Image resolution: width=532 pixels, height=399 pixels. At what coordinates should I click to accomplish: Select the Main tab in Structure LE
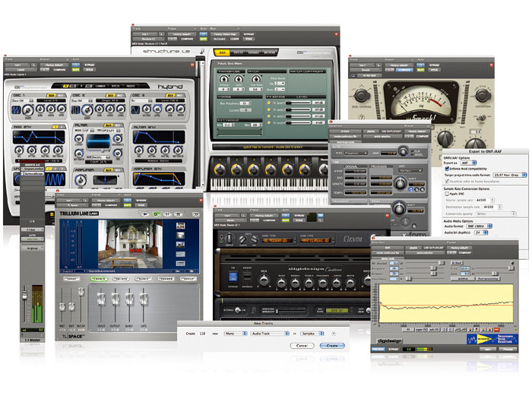click(x=222, y=52)
